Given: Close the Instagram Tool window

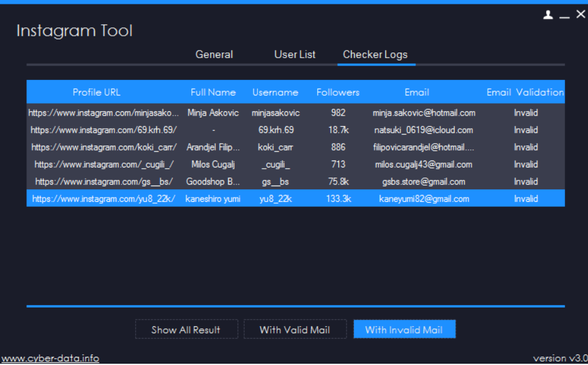Looking at the screenshot, I should pyautogui.click(x=580, y=14).
